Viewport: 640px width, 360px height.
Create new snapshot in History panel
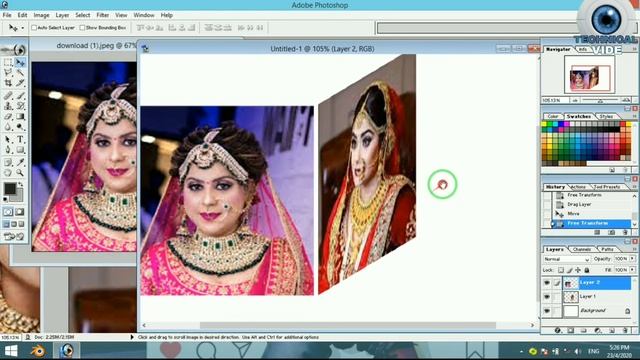pos(611,232)
